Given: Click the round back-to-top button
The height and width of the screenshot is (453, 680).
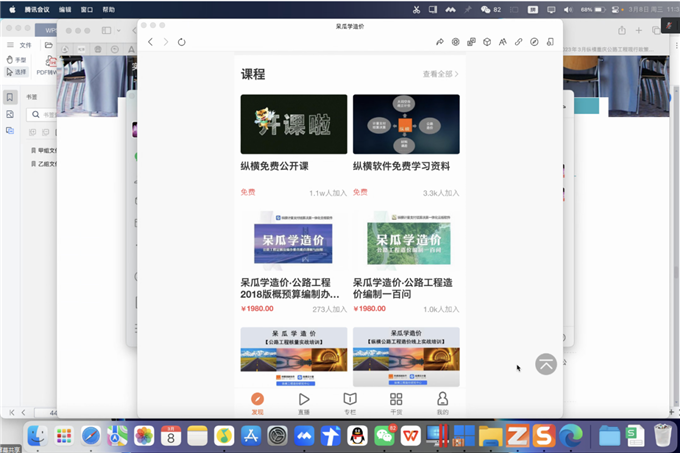Looking at the screenshot, I should point(546,364).
